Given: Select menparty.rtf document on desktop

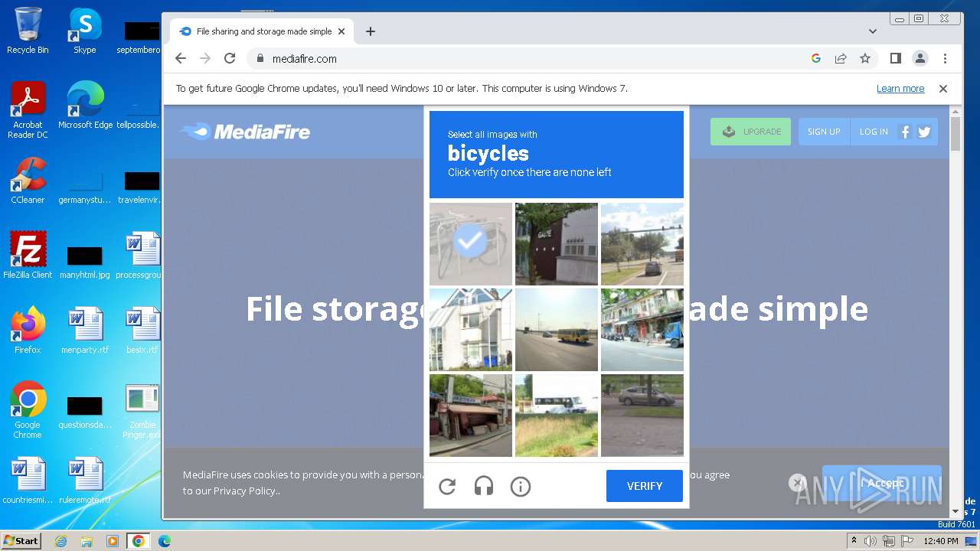Looking at the screenshot, I should (x=85, y=331).
